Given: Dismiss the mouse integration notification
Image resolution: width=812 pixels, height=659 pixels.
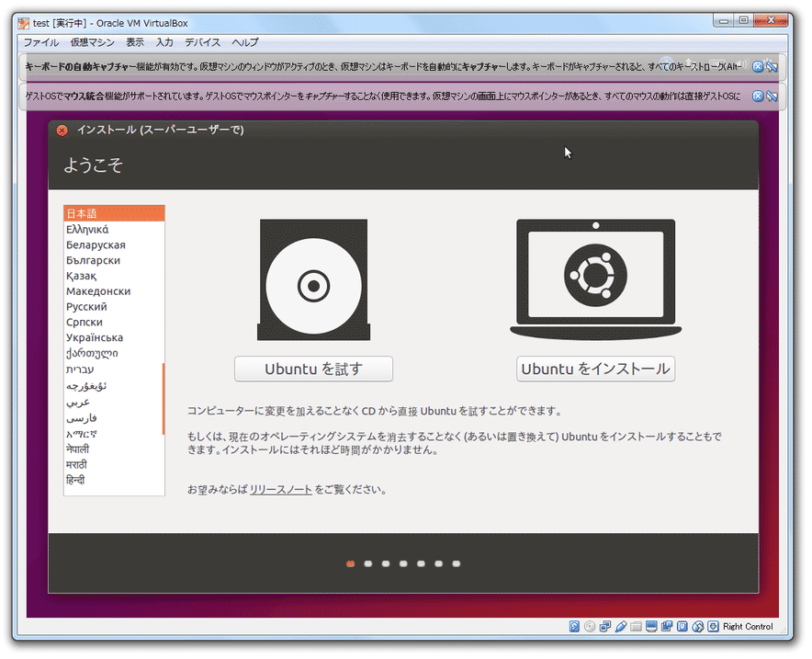Looking at the screenshot, I should click(x=758, y=96).
